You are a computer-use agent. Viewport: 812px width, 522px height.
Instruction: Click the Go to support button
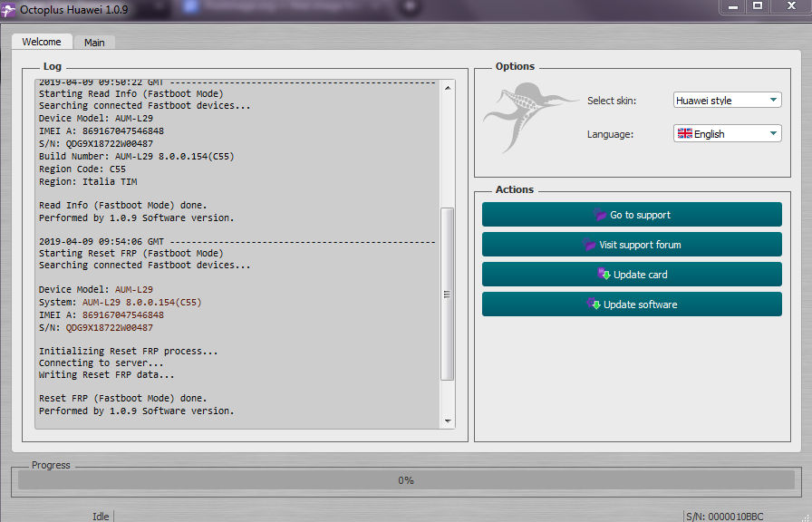pyautogui.click(x=632, y=215)
